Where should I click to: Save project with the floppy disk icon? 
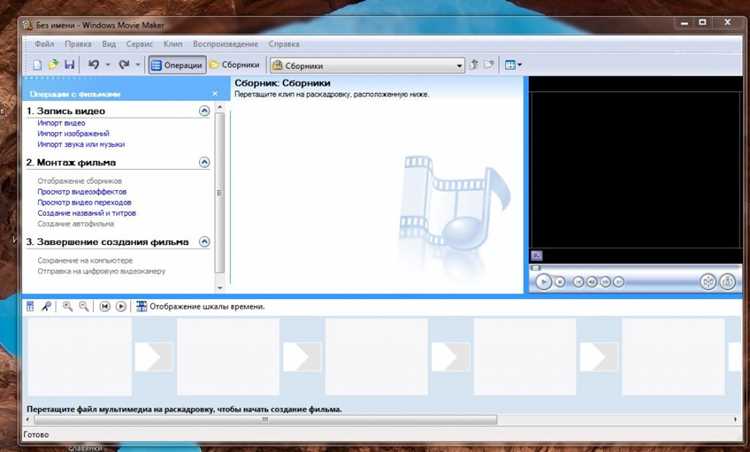pos(69,65)
